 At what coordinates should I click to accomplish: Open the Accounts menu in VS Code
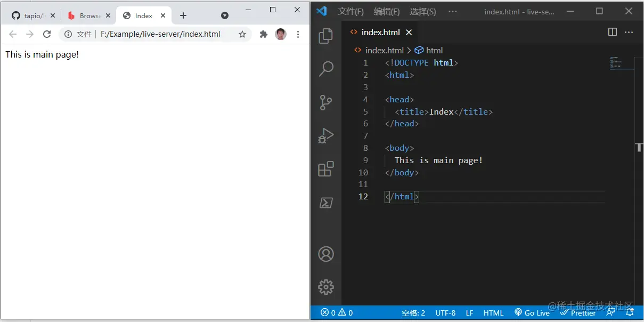325,254
